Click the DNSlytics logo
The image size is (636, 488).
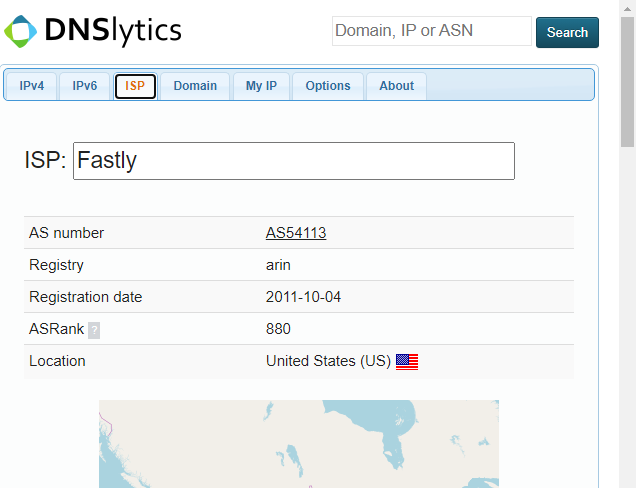coord(93,31)
